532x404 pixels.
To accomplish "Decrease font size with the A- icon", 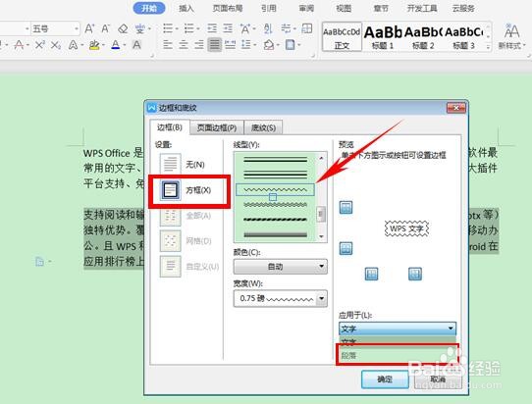I will click(x=106, y=28).
